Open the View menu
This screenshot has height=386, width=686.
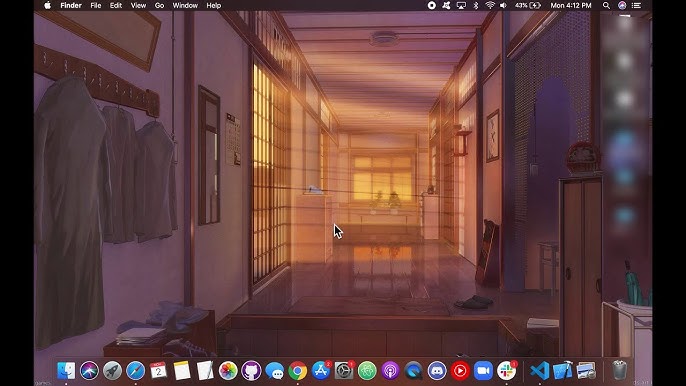(x=138, y=5)
